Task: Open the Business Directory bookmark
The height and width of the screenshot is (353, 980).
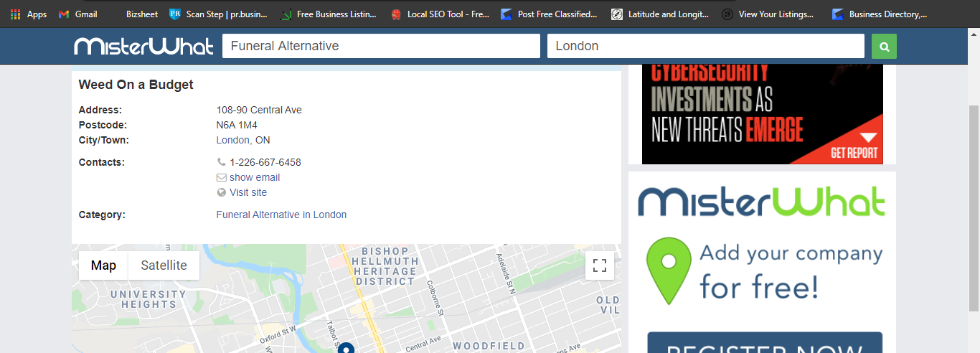Action: [x=880, y=14]
